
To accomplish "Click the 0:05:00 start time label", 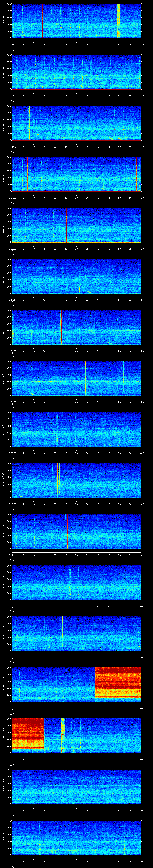I will coord(12,249).
